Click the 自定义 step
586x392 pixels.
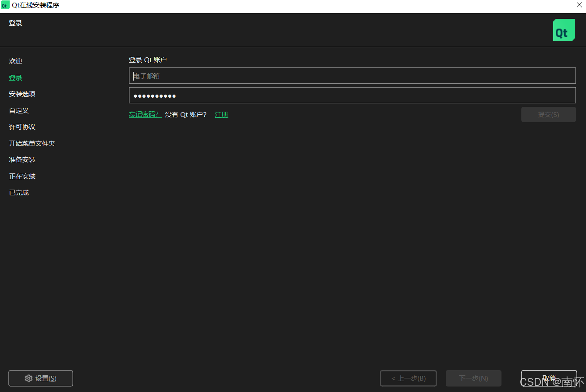[x=19, y=111]
